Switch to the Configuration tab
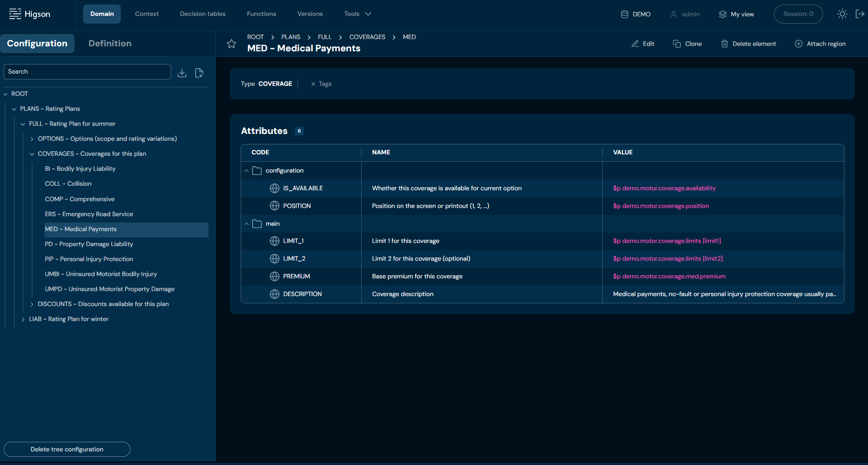Screen dimensions: 868x465 tap(37, 44)
